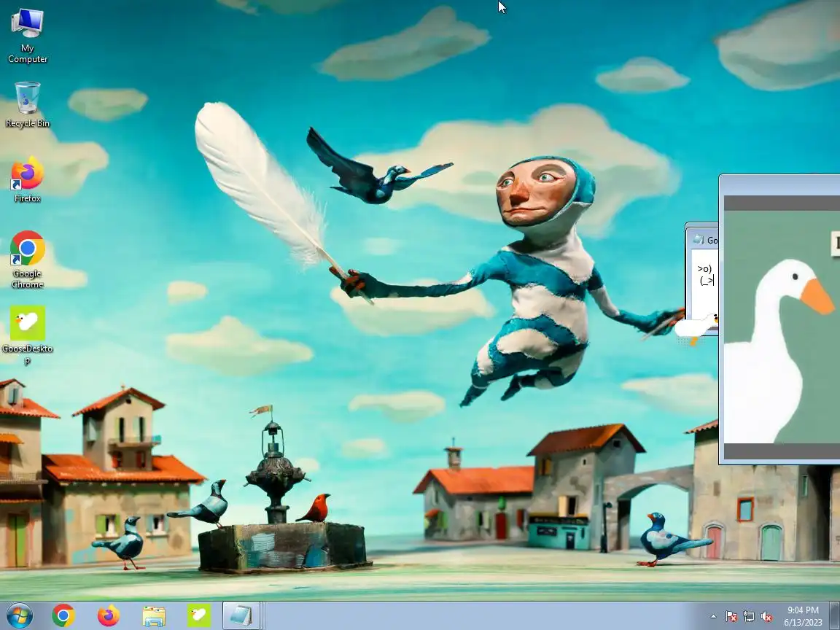
Task: Click the goose picture in the meme window
Action: click(x=782, y=327)
